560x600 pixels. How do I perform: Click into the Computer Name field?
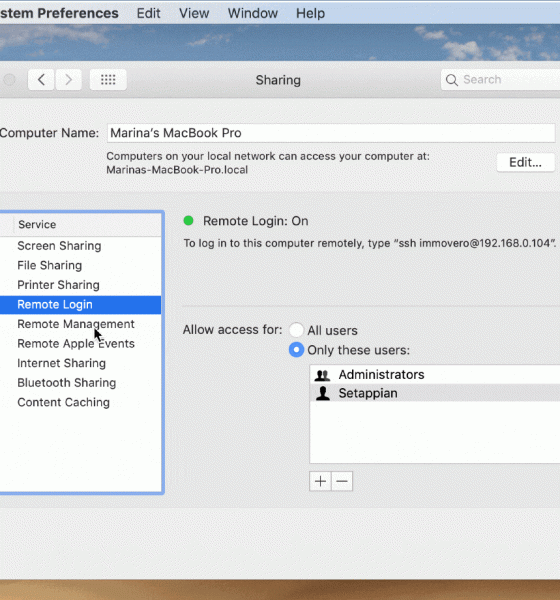click(x=331, y=133)
